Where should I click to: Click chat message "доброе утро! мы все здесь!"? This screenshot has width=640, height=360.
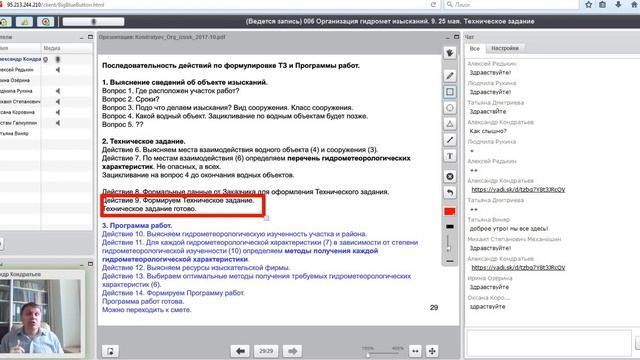509,229
